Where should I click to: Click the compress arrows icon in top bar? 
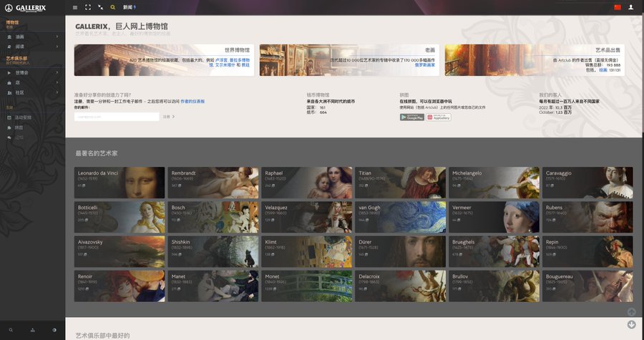point(101,7)
